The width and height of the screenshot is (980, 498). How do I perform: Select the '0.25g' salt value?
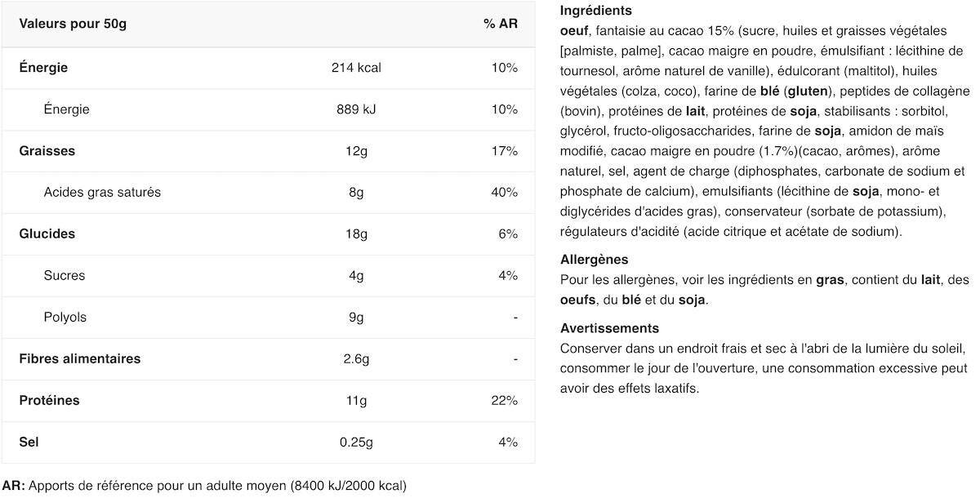(356, 442)
